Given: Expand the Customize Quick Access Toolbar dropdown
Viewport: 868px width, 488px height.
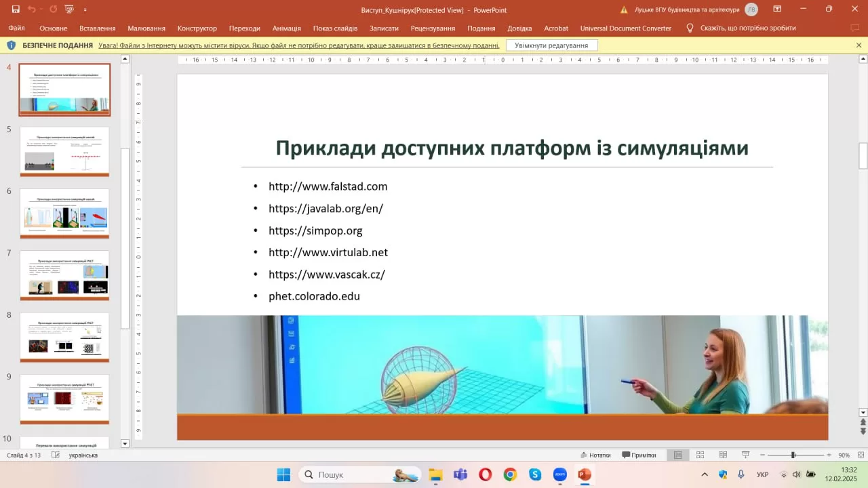Looking at the screenshot, I should pos(85,9).
